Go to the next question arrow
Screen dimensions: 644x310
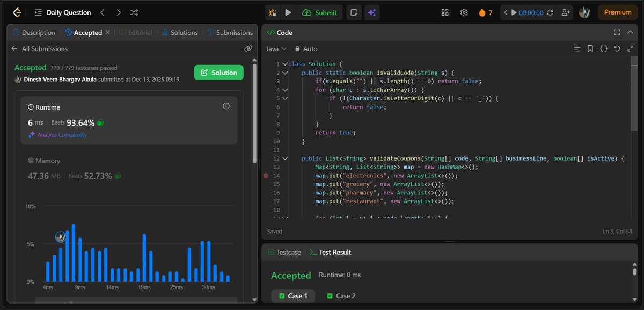(118, 12)
